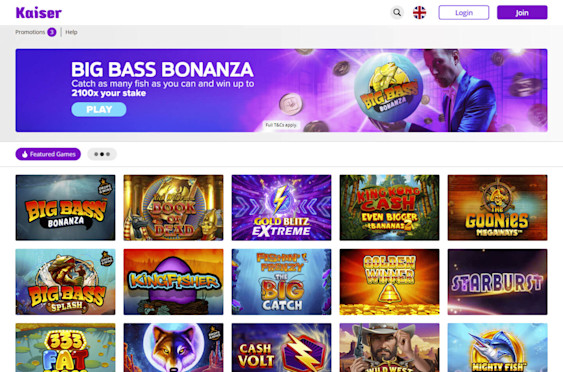Screen dimensions: 563x372
Task: Click the Login button
Action: click(464, 13)
